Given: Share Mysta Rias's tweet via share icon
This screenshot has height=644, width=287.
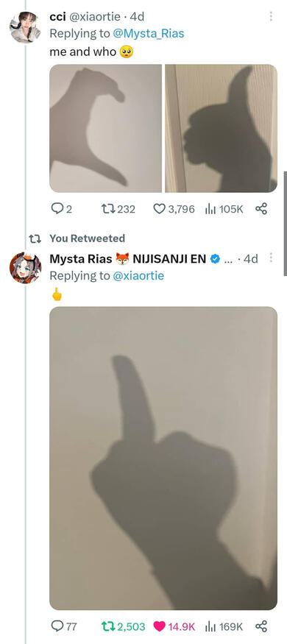Looking at the screenshot, I should pyautogui.click(x=261, y=626).
